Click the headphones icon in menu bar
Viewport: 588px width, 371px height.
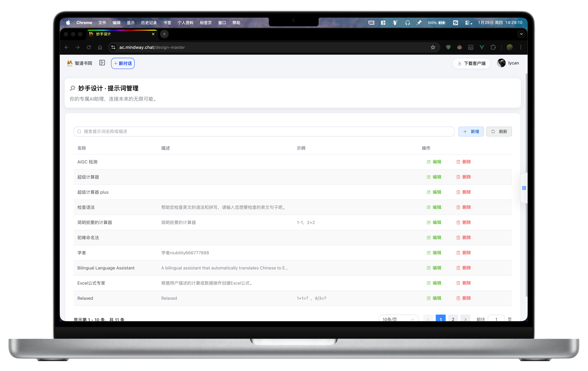tap(408, 23)
